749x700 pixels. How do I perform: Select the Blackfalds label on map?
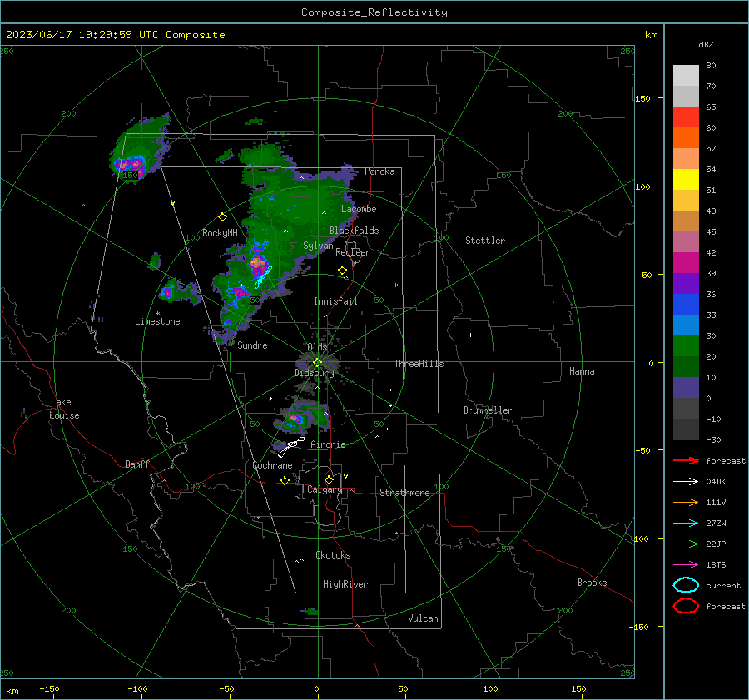(x=354, y=231)
